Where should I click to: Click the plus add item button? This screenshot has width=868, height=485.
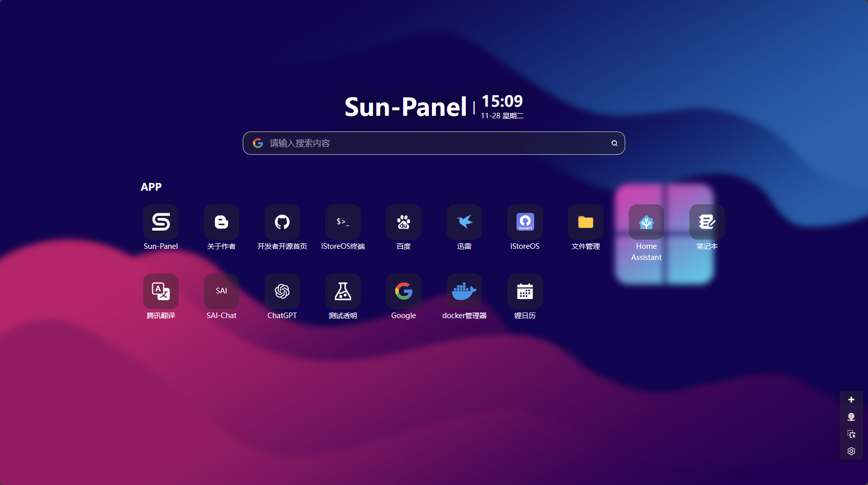[851, 400]
